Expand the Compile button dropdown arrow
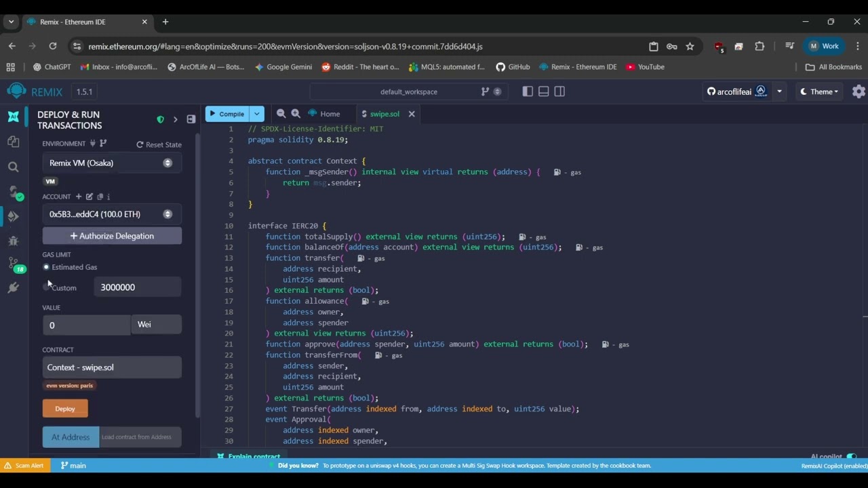868x488 pixels. (257, 114)
